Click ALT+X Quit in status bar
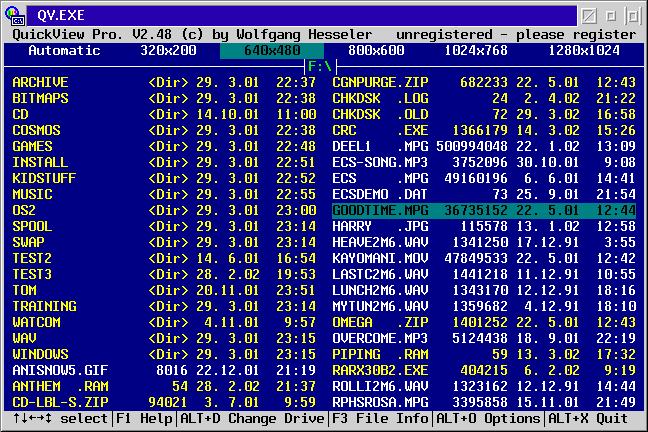 pyautogui.click(x=588, y=418)
